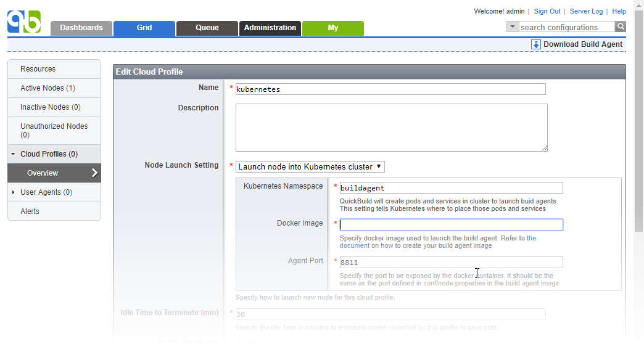
Task: Open Unauthorized Nodes (0) list
Action: click(x=54, y=131)
